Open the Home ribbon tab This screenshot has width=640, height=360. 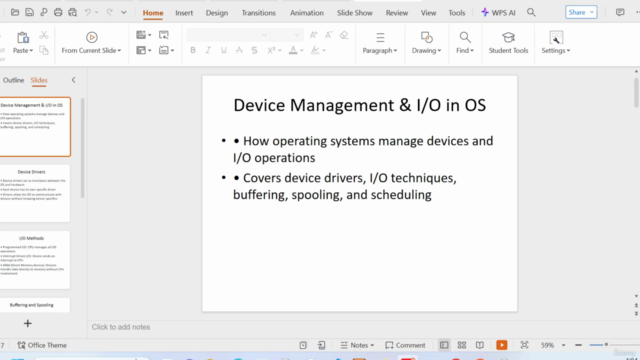pos(153,13)
